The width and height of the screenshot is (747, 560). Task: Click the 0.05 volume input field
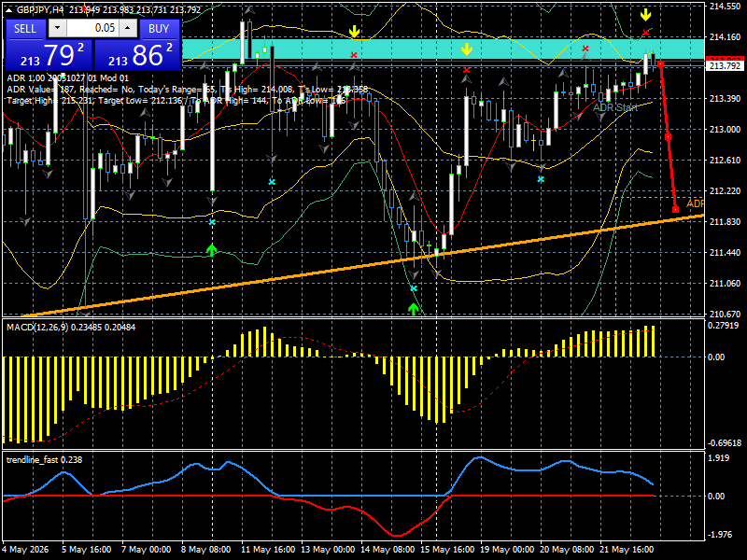pos(92,28)
